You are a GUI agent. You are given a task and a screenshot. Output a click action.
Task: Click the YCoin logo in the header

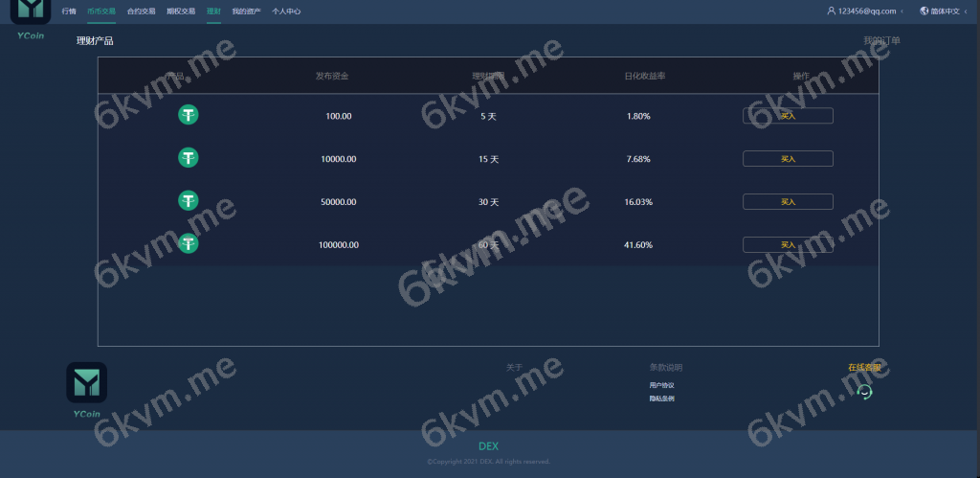pos(31,11)
